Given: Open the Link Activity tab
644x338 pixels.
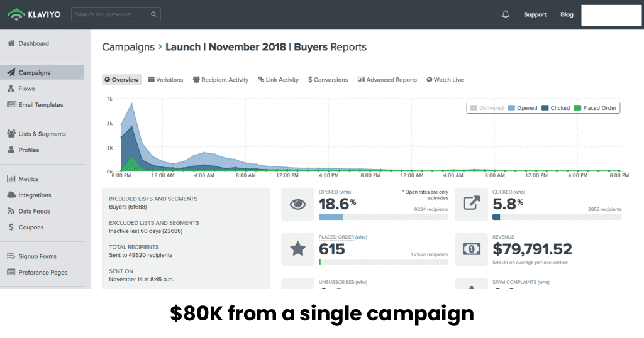Looking at the screenshot, I should (x=279, y=80).
